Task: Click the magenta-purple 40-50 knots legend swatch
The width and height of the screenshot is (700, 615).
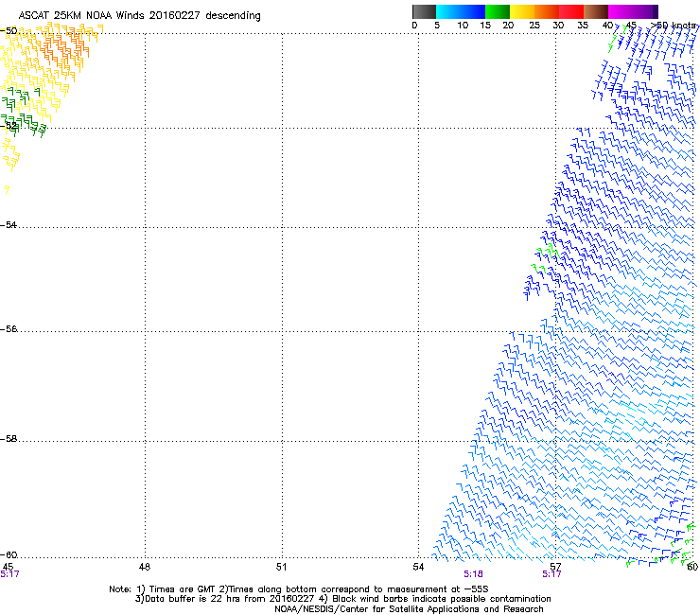Action: coord(633,11)
